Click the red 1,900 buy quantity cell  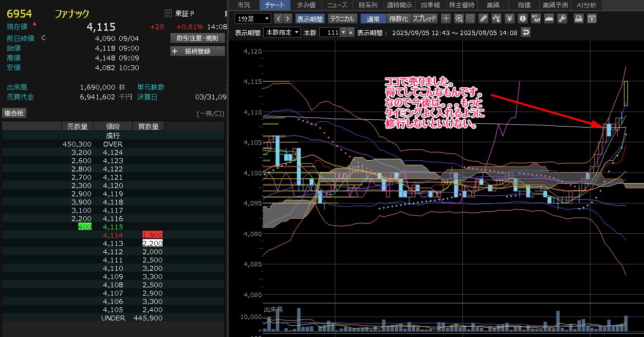(152, 235)
